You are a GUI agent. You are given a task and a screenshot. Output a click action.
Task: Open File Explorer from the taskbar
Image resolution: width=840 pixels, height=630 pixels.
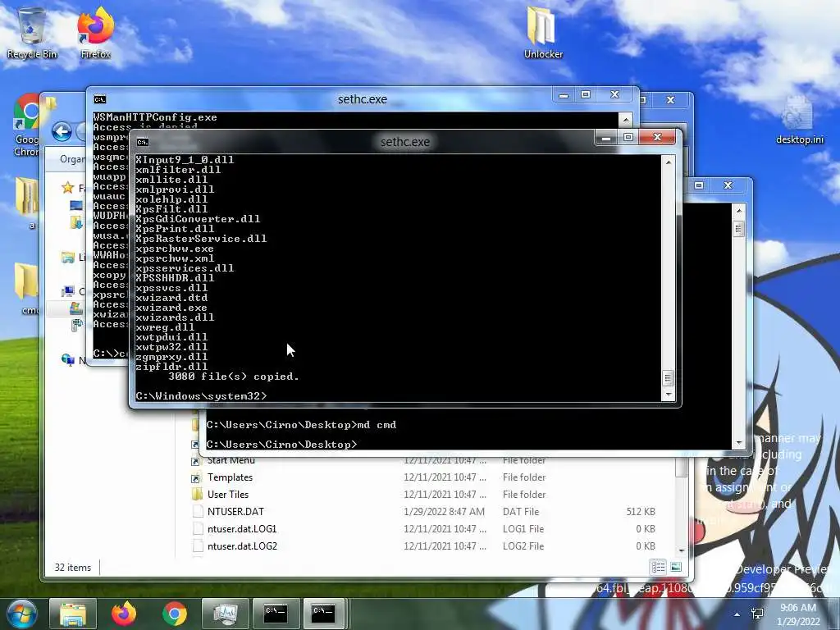tap(73, 614)
